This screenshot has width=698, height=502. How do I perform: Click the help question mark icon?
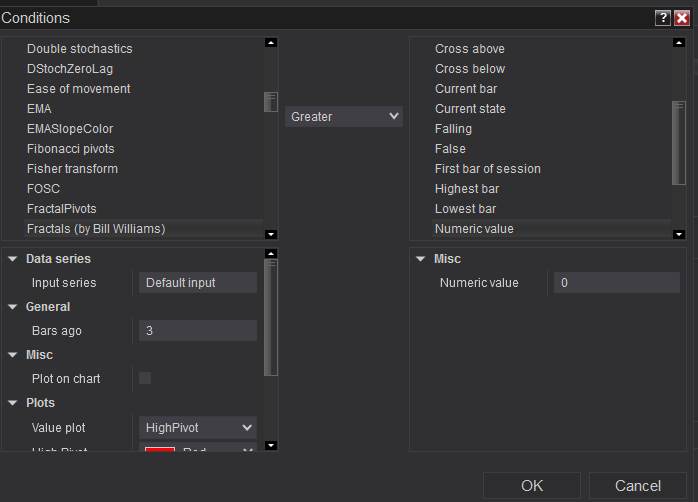[662, 18]
